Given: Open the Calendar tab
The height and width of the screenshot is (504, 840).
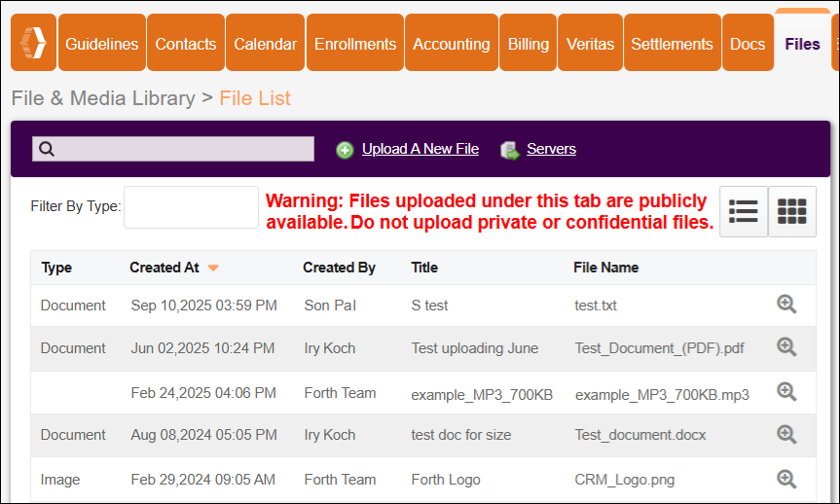Looking at the screenshot, I should pyautogui.click(x=265, y=42).
